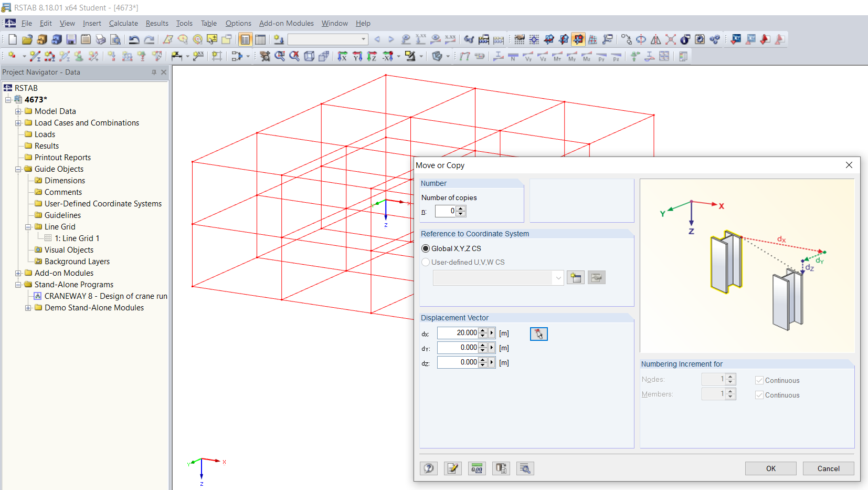Open the load case dropdown in toolbar

(x=363, y=39)
